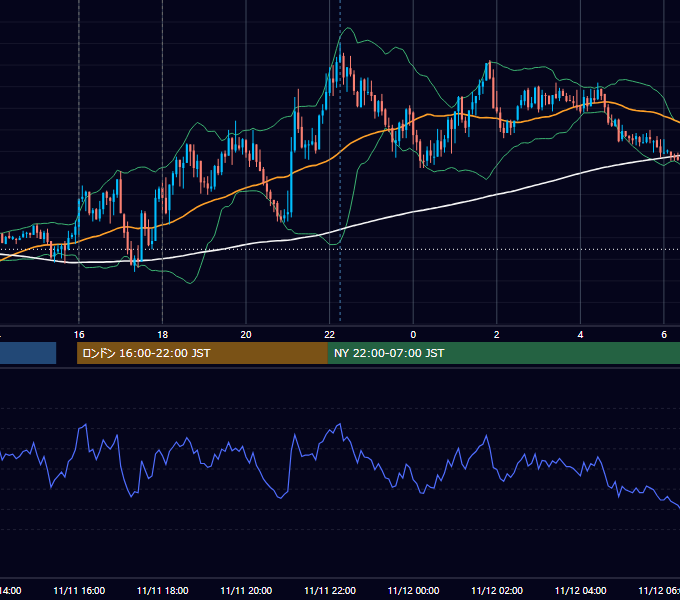Select the NY 22:00-07:00 JST session bar
Screen dimensions: 680x600
click(x=503, y=353)
